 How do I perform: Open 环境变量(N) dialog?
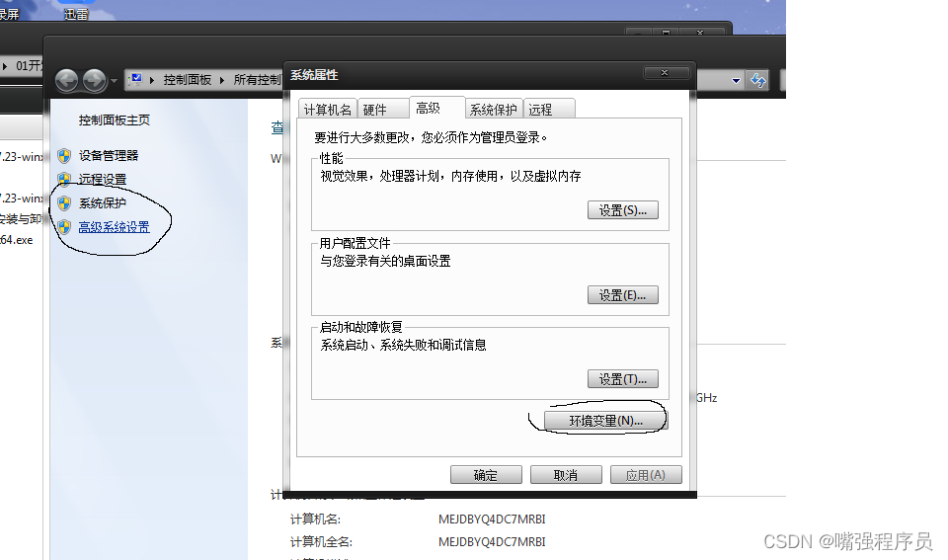(605, 421)
